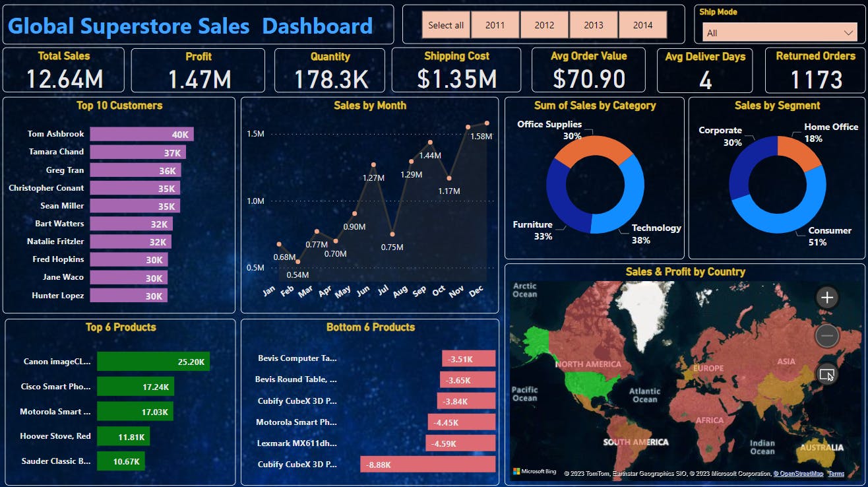Click the Returned Orders card
The height and width of the screenshot is (487, 868).
pyautogui.click(x=816, y=70)
